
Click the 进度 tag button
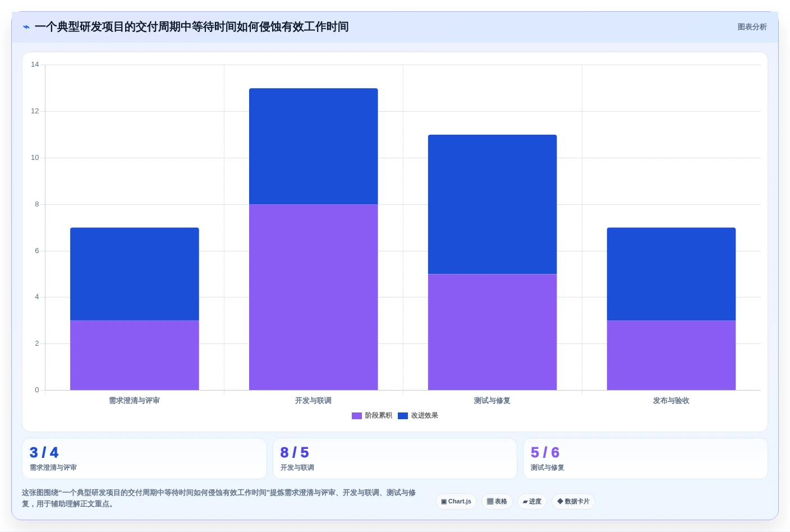[x=532, y=502]
